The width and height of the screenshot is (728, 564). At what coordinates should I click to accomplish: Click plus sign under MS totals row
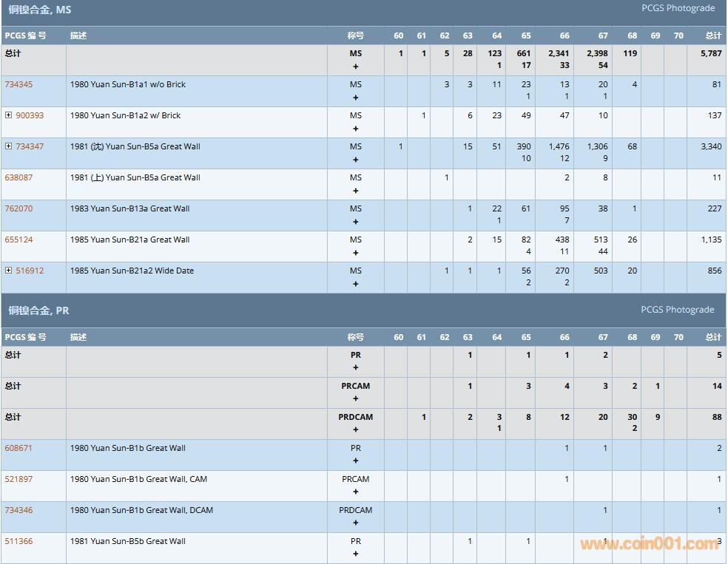click(356, 67)
